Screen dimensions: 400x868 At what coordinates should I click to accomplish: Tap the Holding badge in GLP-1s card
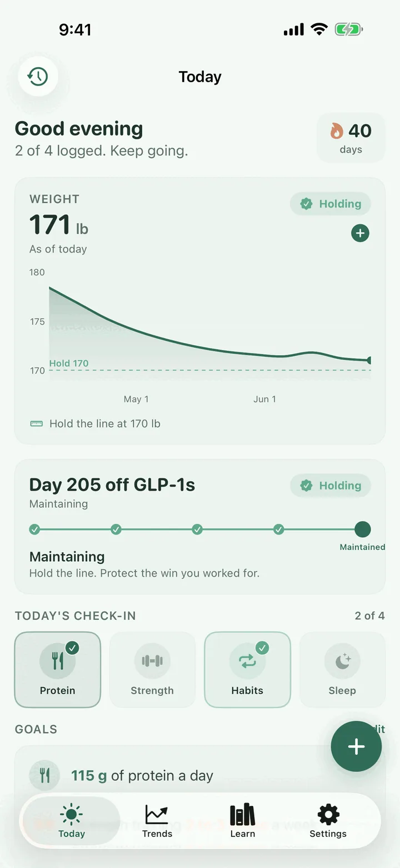click(x=331, y=486)
